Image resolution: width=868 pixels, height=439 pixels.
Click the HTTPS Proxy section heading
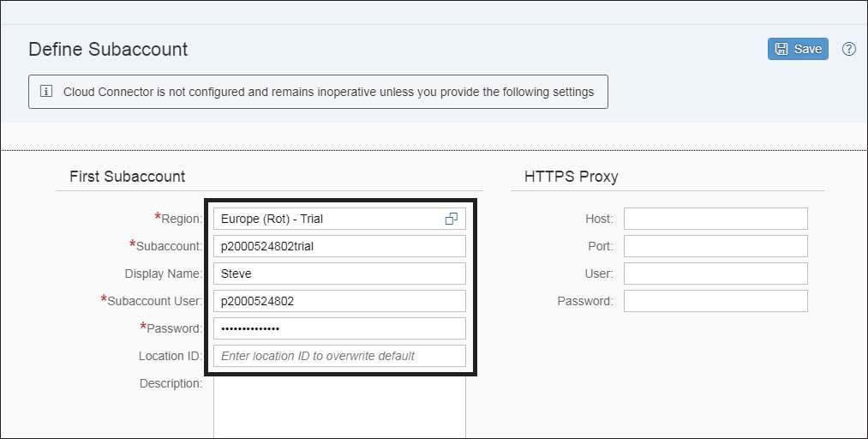pos(571,177)
